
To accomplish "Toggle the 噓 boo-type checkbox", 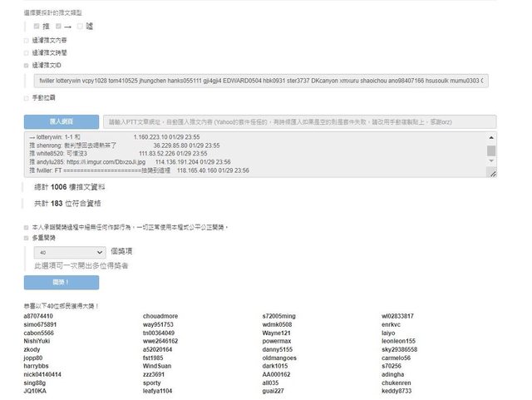I will (80, 27).
